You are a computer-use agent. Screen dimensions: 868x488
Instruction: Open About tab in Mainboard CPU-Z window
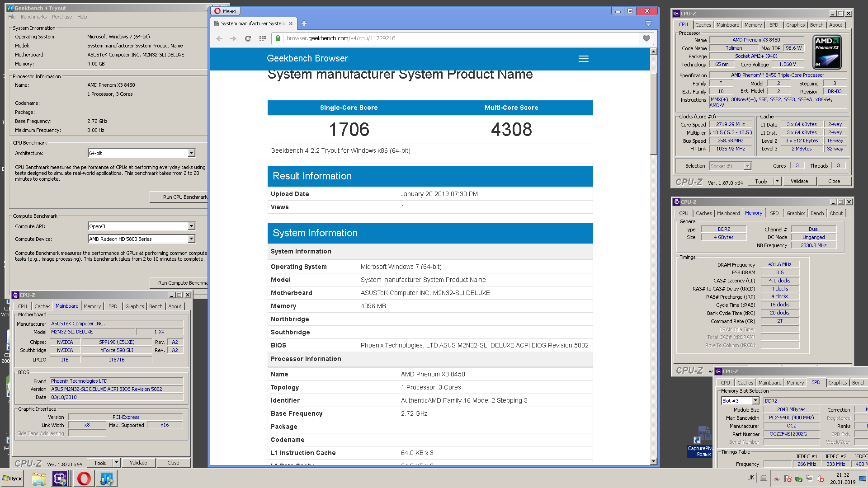(x=175, y=306)
